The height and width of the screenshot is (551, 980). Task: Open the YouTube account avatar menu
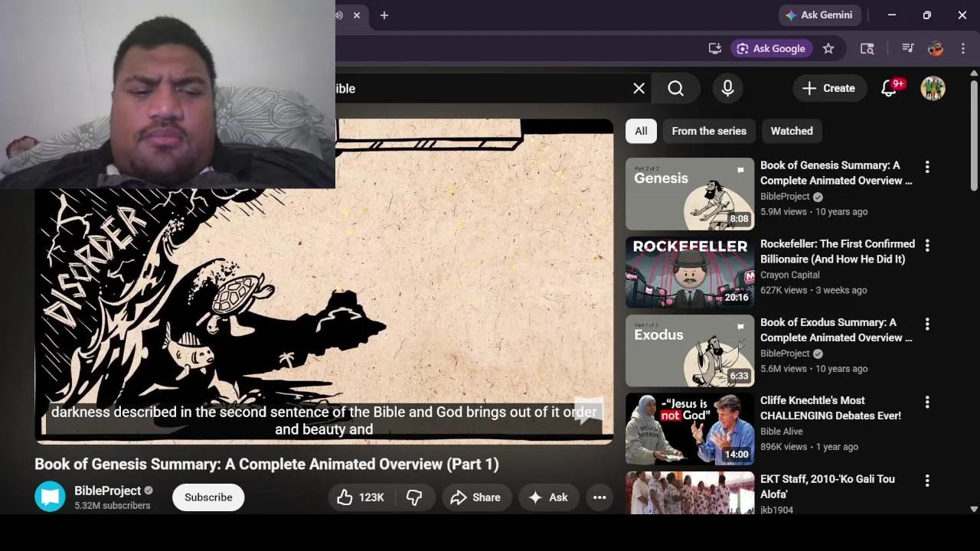pyautogui.click(x=933, y=89)
